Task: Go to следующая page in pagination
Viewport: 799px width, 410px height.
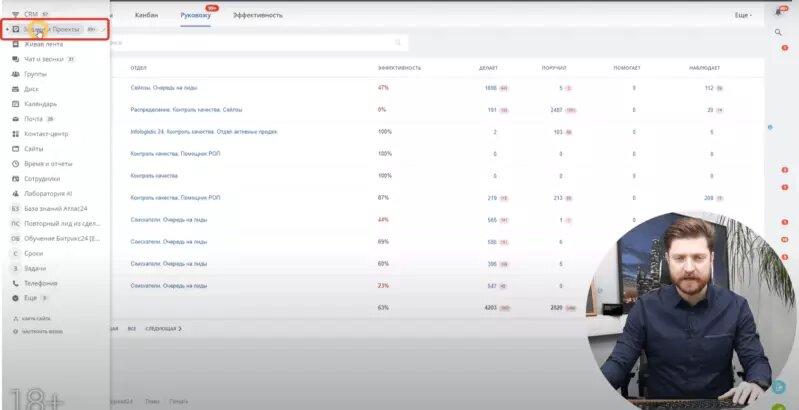Action: [x=164, y=329]
